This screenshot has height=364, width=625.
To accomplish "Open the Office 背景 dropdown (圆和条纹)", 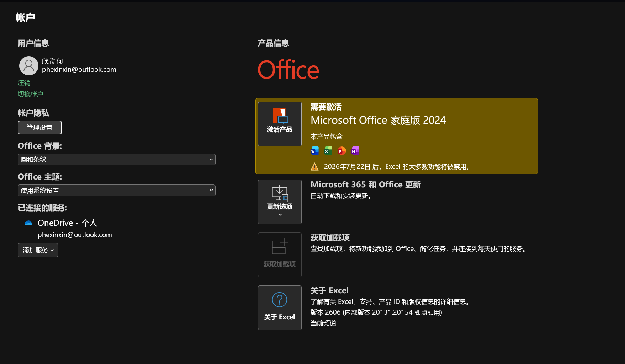I will [x=117, y=160].
